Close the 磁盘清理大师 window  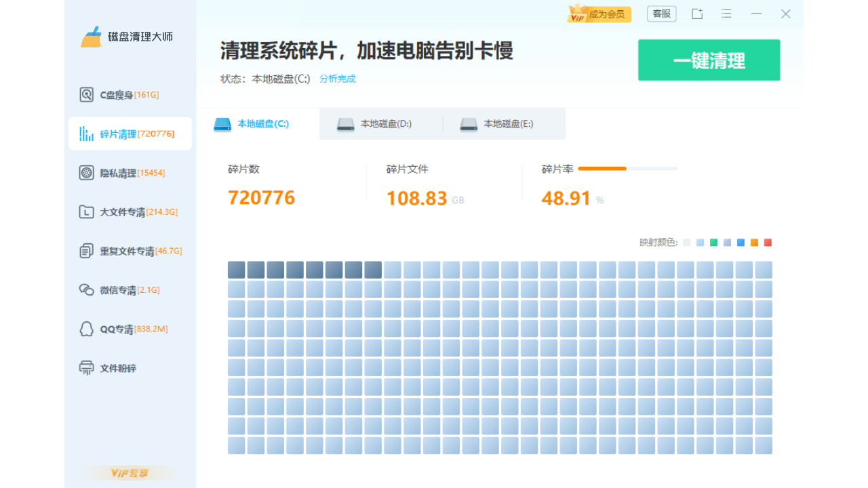(x=786, y=14)
